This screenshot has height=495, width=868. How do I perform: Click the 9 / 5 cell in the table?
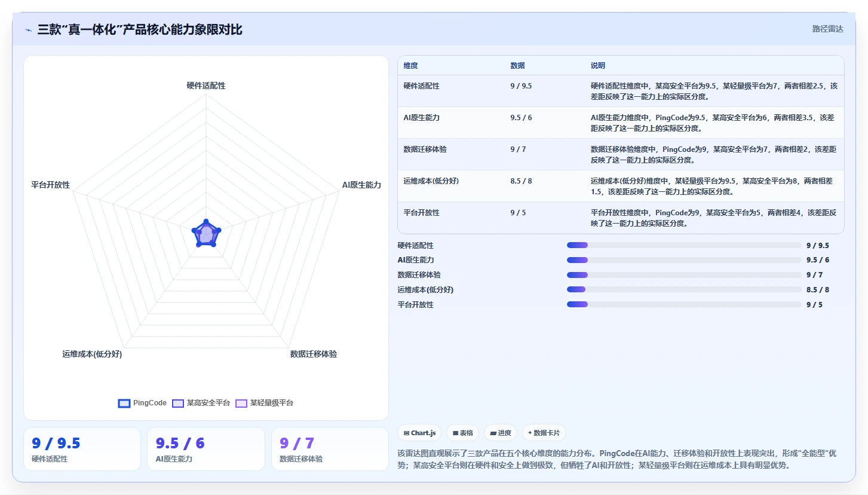[518, 213]
